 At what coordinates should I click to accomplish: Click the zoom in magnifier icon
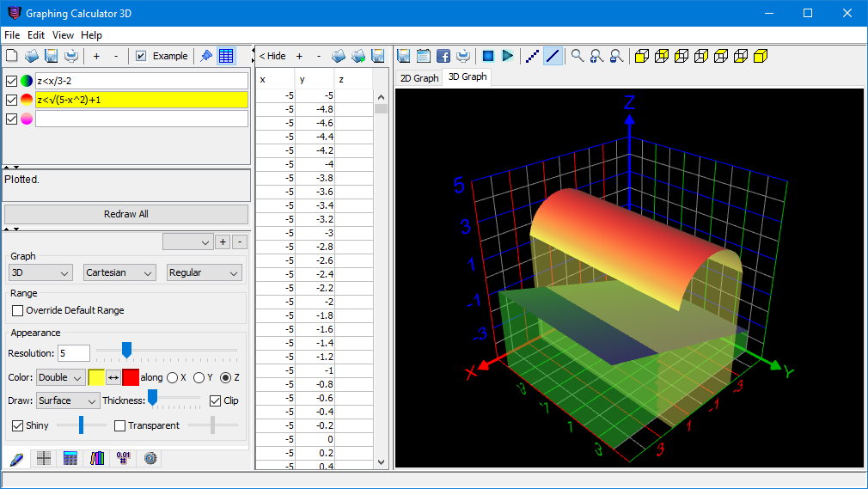pos(596,56)
